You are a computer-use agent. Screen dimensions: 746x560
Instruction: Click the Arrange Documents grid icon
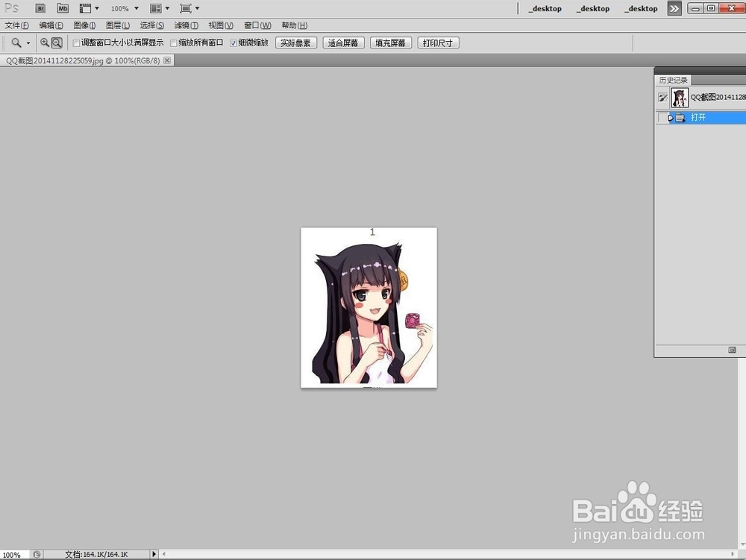pyautogui.click(x=156, y=8)
